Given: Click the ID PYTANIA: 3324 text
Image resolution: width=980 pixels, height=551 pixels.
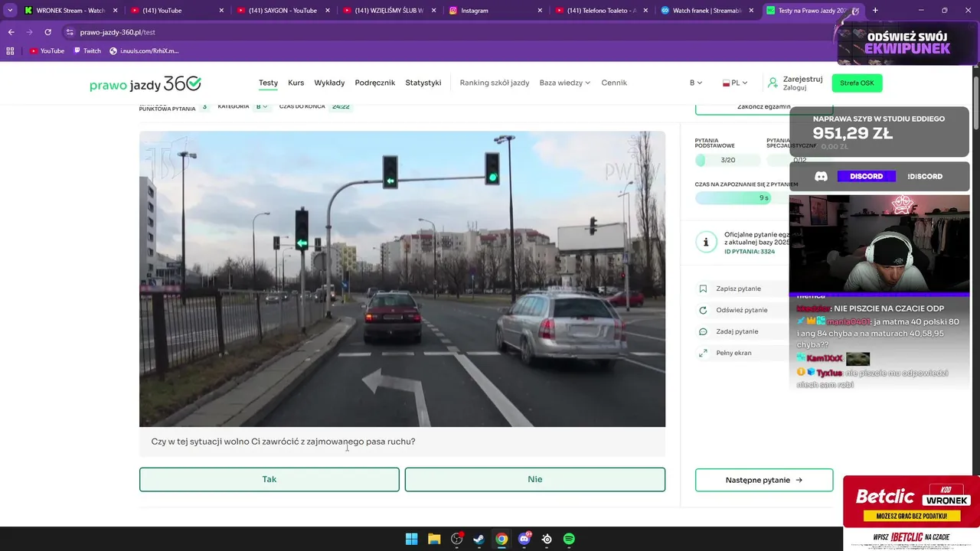Looking at the screenshot, I should tap(750, 252).
